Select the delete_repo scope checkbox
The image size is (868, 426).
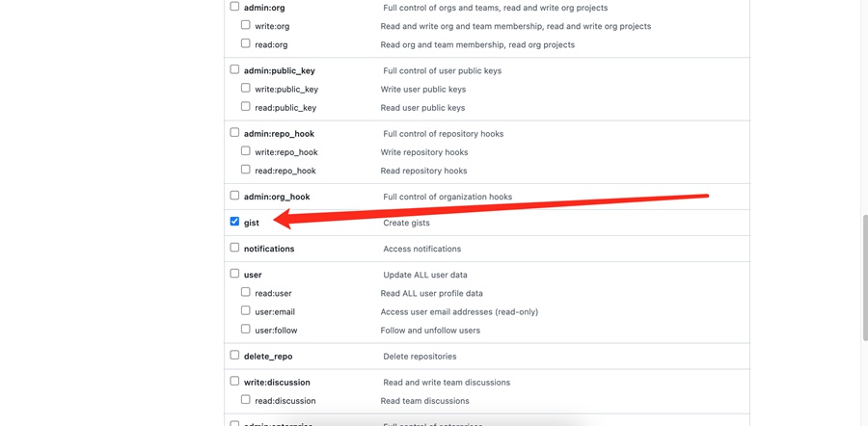(x=234, y=356)
